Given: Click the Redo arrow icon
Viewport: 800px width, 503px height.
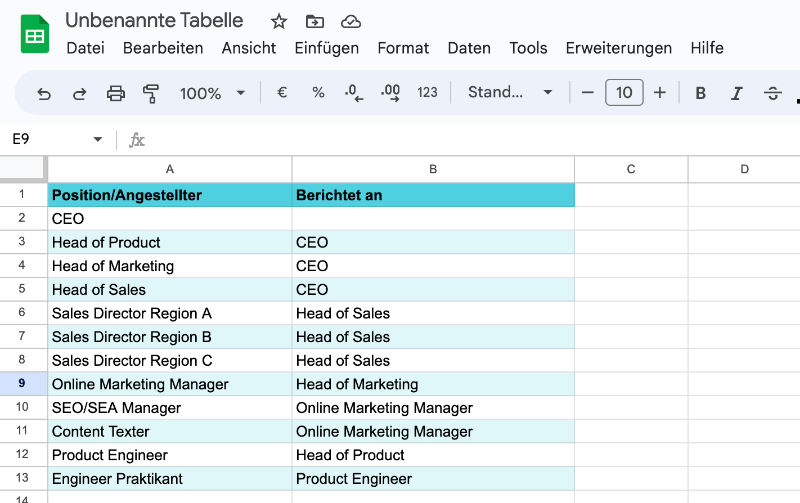Looking at the screenshot, I should click(80, 93).
